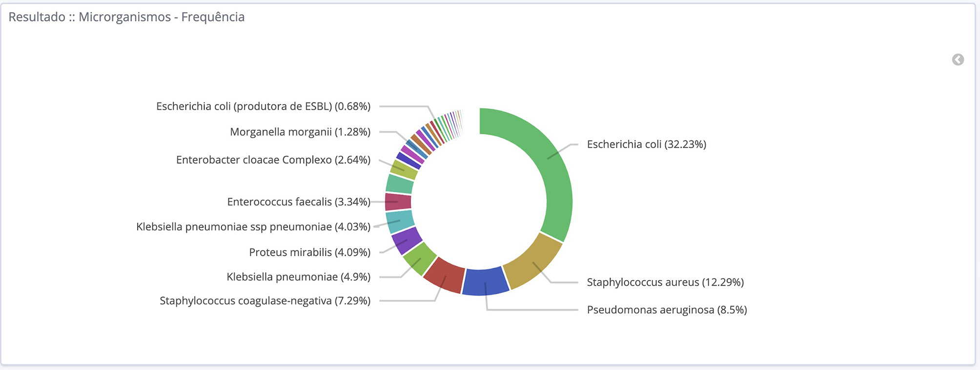Viewport: 980px width, 370px height.
Task: Click the Staphylococcus coagulase-negativa (7.29%) label
Action: click(x=265, y=301)
